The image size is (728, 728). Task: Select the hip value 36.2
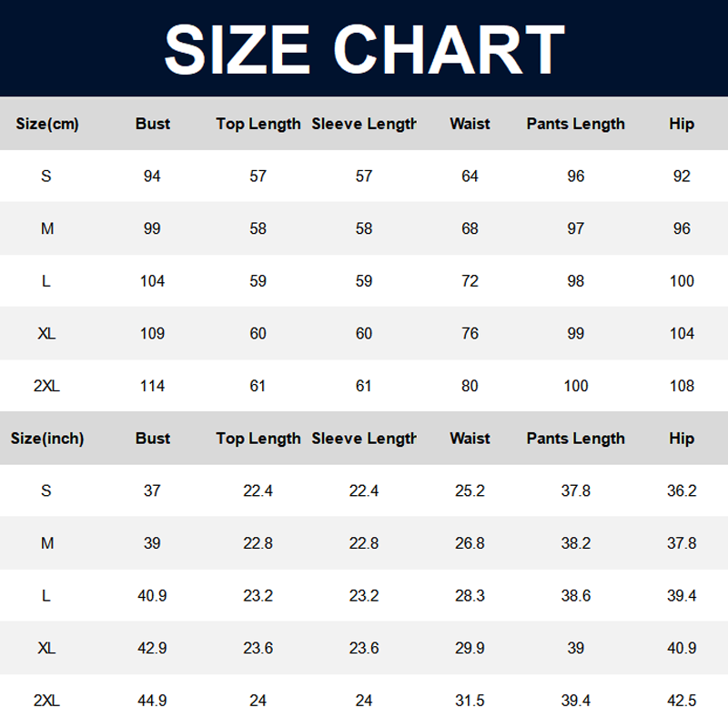[682, 491]
